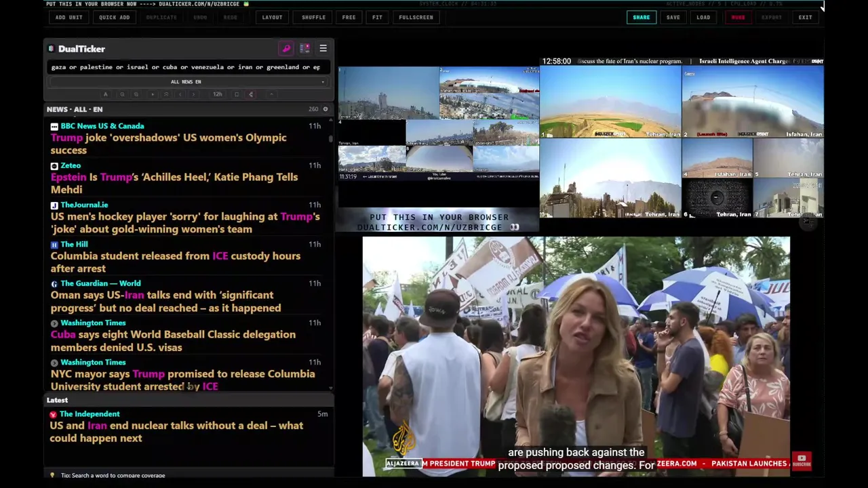
Task: Open the hamburger menu in DualTicker panel
Action: [x=323, y=49]
